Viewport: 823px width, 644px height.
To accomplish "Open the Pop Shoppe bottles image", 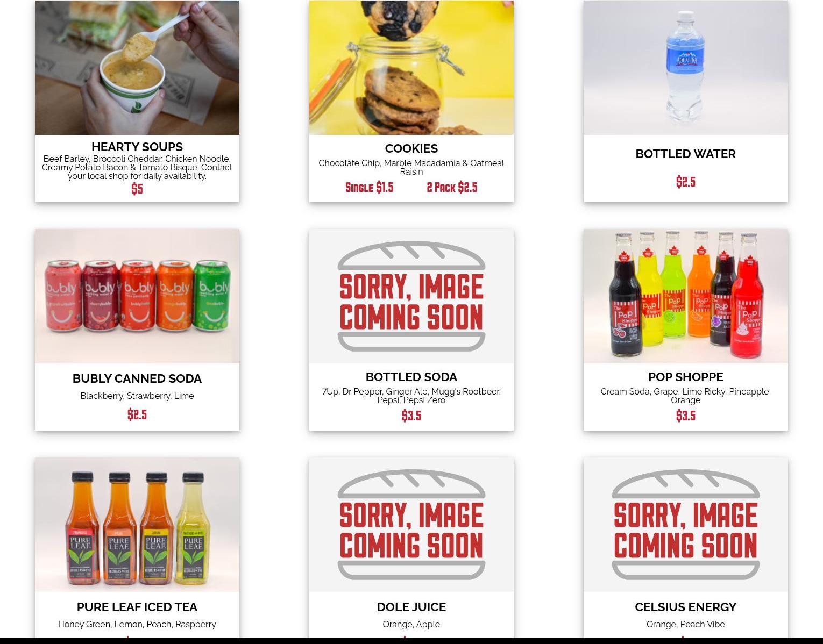I will (686, 296).
